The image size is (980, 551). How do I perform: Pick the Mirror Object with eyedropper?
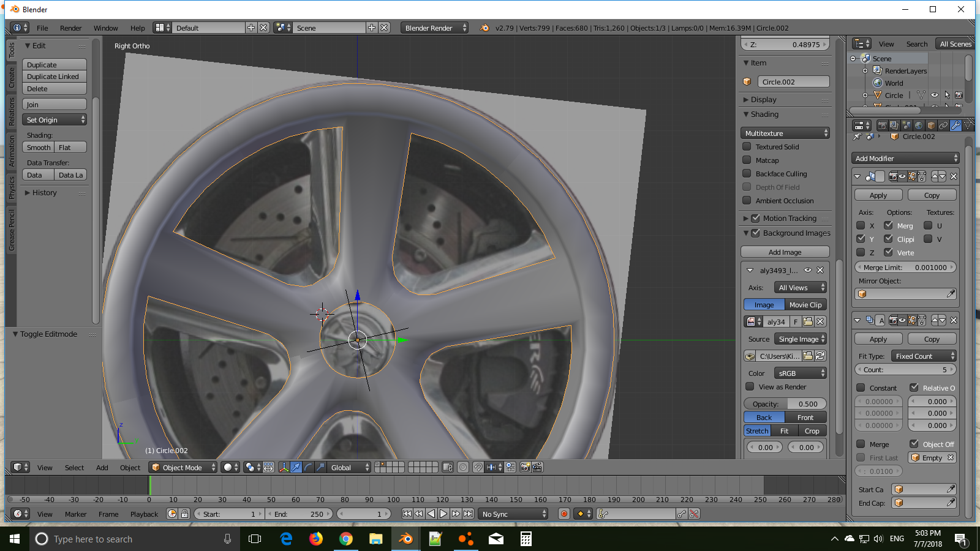click(x=951, y=294)
